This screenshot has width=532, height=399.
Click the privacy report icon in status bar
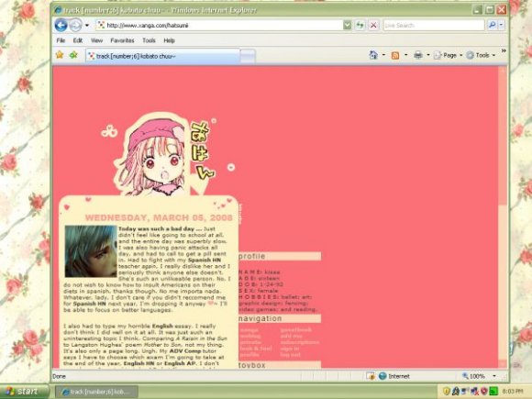click(371, 376)
